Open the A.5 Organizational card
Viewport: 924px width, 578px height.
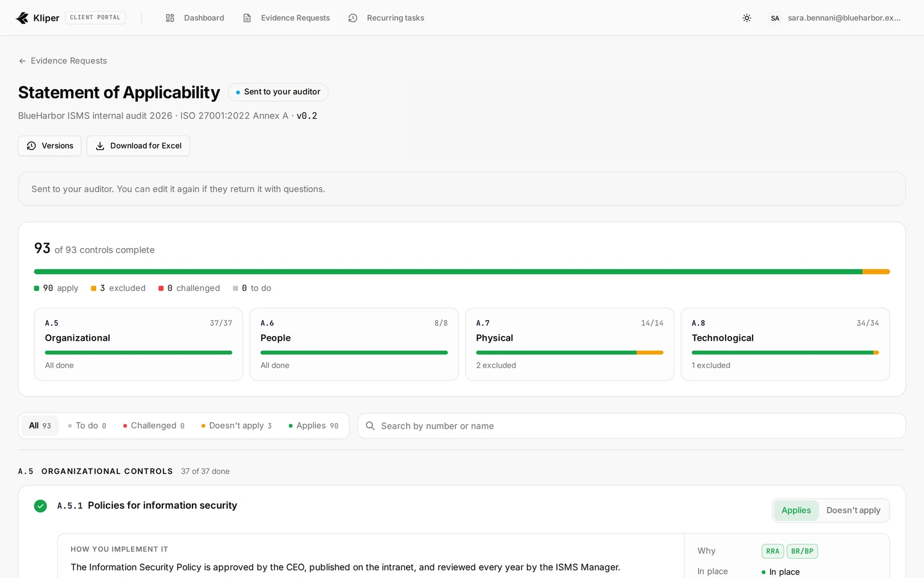[x=138, y=344]
